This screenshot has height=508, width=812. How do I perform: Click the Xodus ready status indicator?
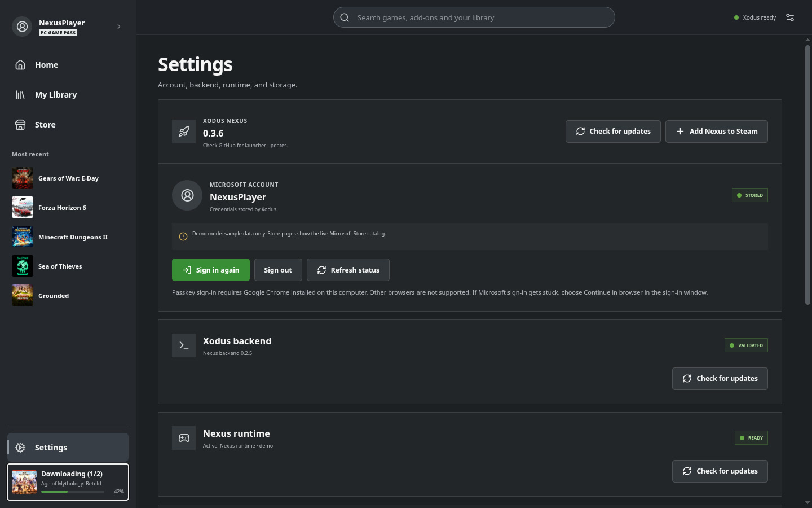[x=755, y=17]
